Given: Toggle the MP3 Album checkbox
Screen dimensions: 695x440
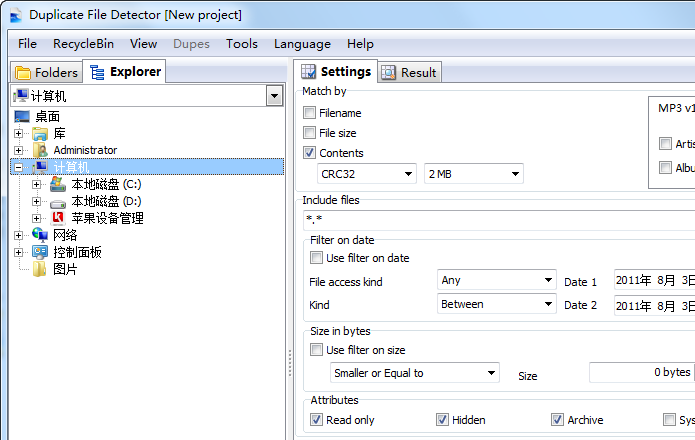Looking at the screenshot, I should (x=665, y=167).
